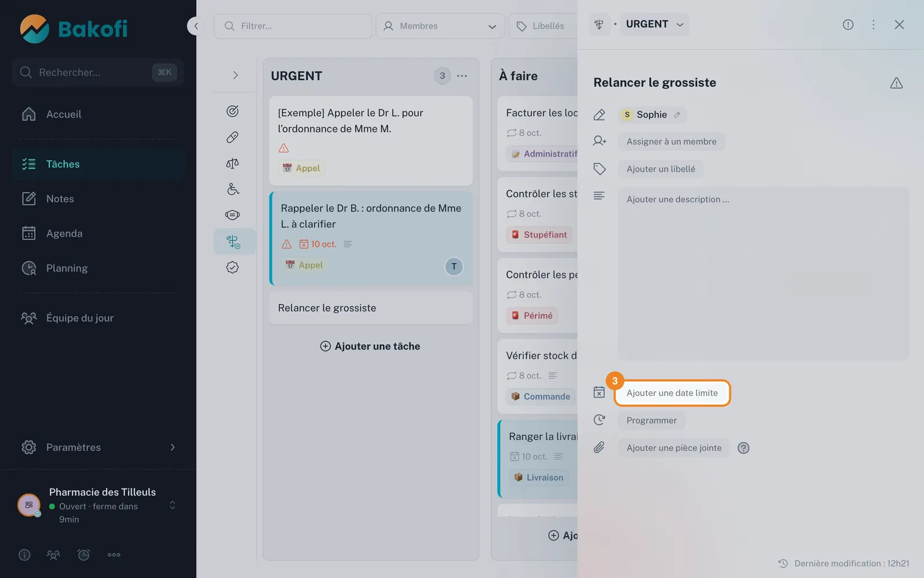
Task: Open the Planning section
Action: tap(98, 268)
